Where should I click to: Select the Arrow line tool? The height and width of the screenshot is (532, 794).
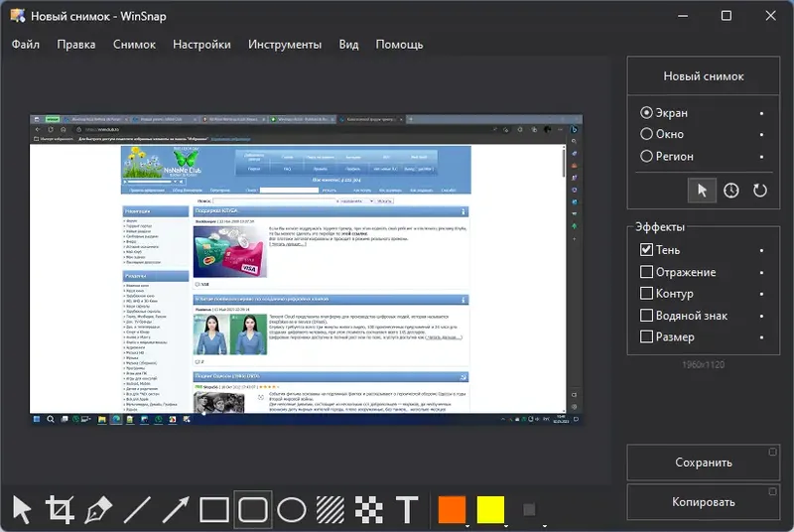[x=176, y=509]
